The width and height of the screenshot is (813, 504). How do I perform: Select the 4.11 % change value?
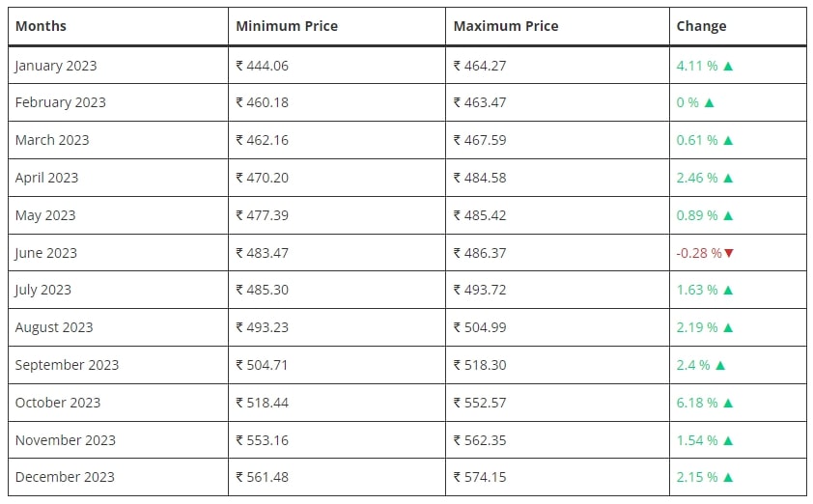point(697,66)
